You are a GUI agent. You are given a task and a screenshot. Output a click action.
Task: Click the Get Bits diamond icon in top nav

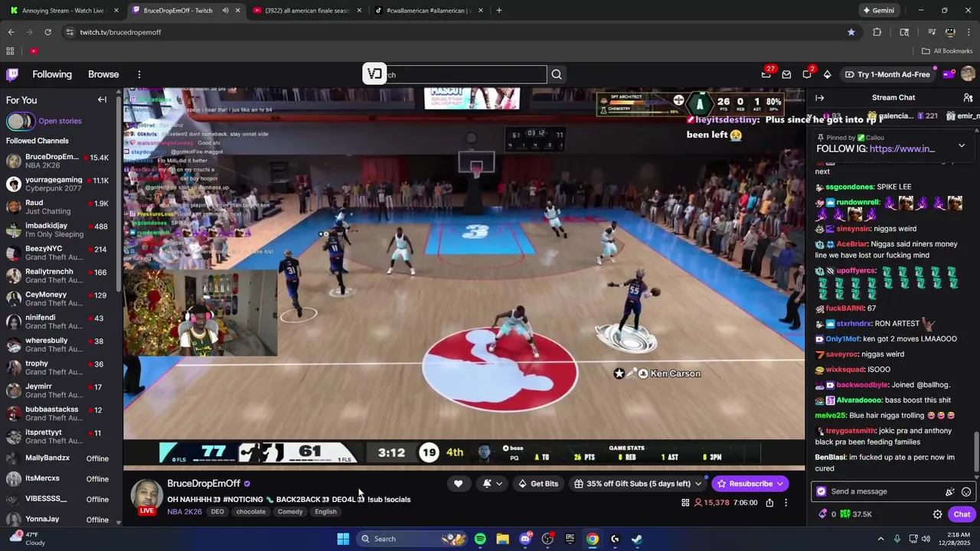point(827,74)
